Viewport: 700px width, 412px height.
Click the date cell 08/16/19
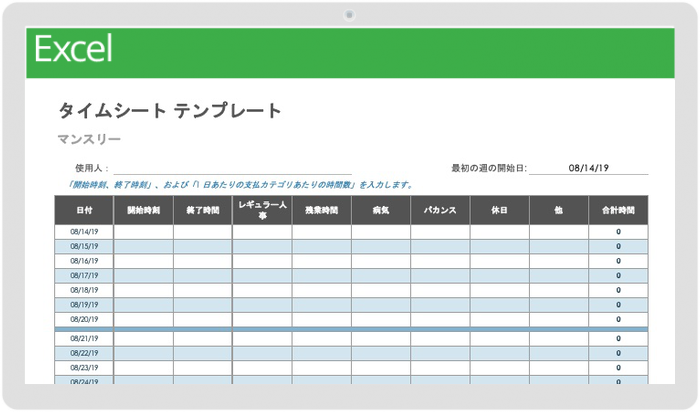click(x=84, y=261)
